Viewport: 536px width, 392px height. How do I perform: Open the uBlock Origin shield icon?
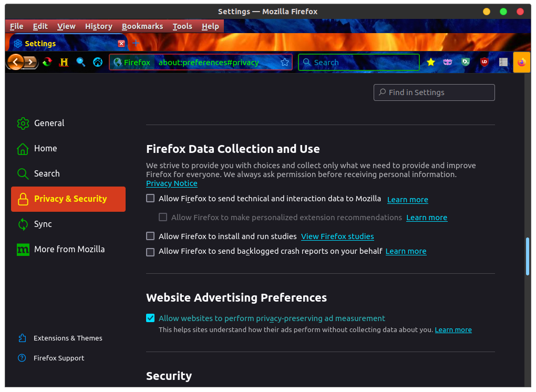(x=484, y=62)
